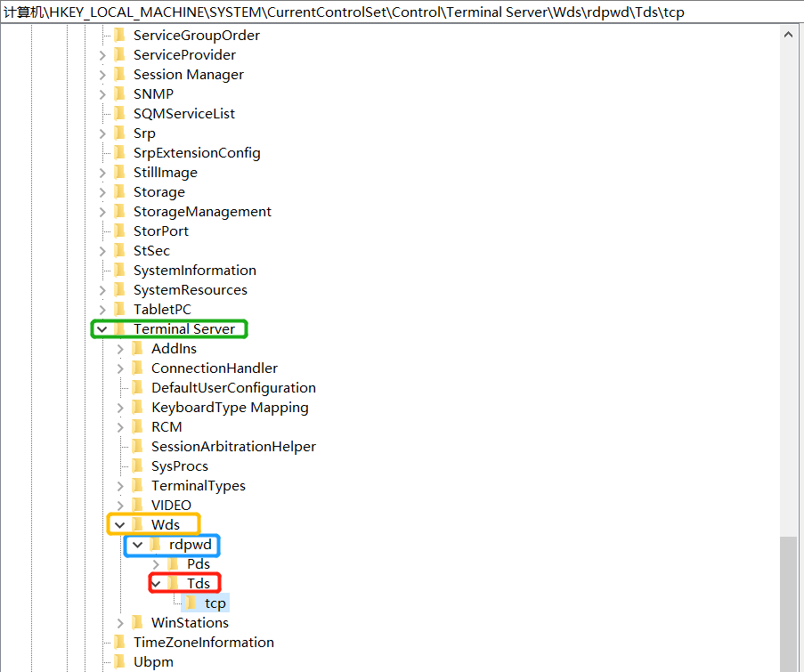This screenshot has height=672, width=804.
Task: Click the Terminal Server folder icon
Action: point(119,329)
